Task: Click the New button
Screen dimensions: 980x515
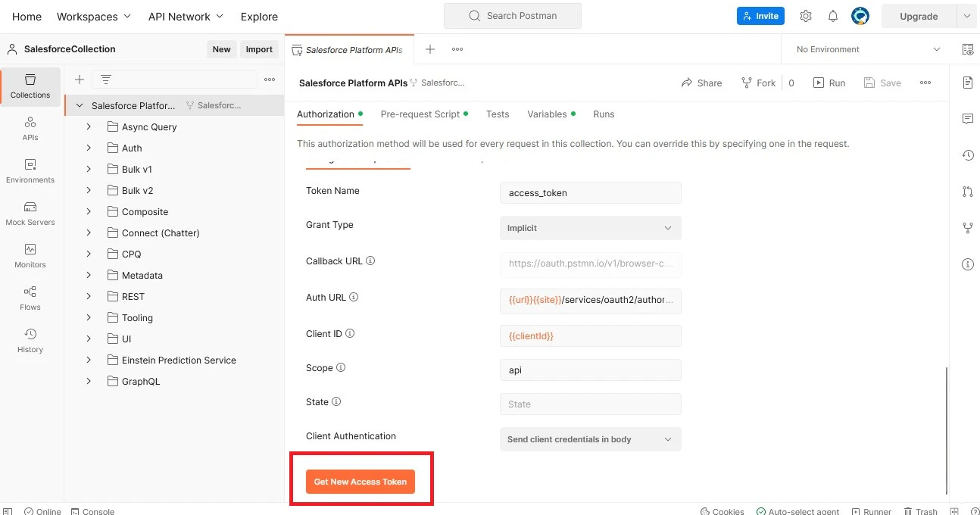Action: pos(221,49)
